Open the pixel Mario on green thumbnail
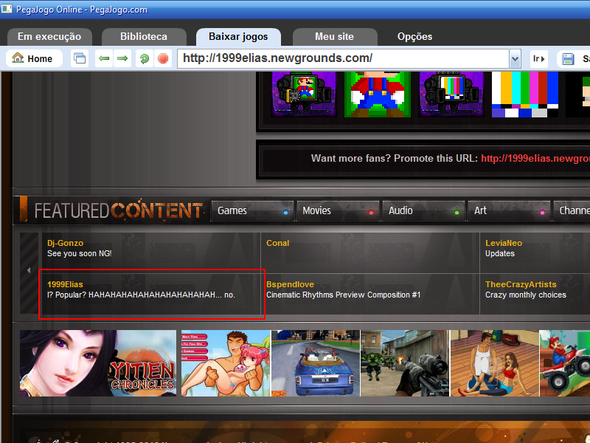Viewport: 590px width, 443px height. tap(377, 94)
